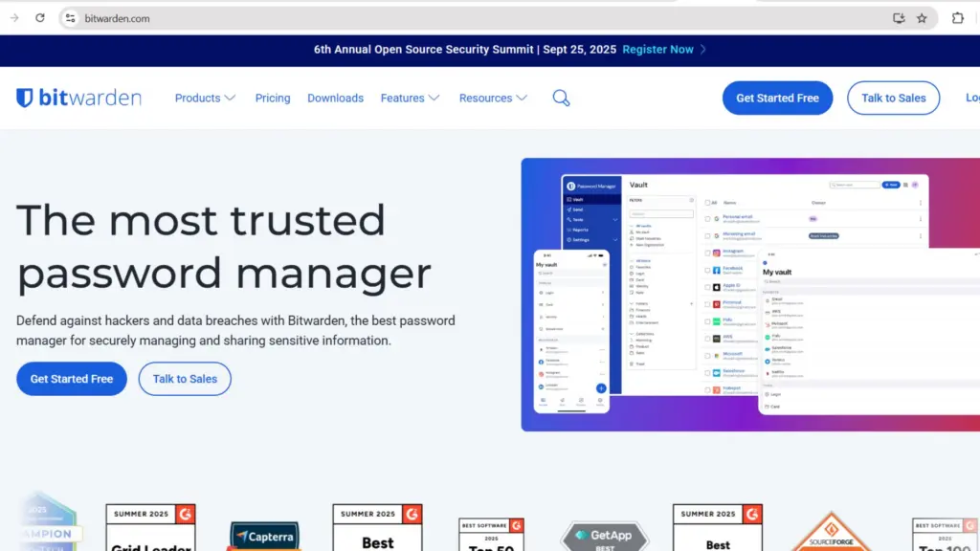Reload the page with the refresh icon
The image size is (980, 551).
point(40,18)
